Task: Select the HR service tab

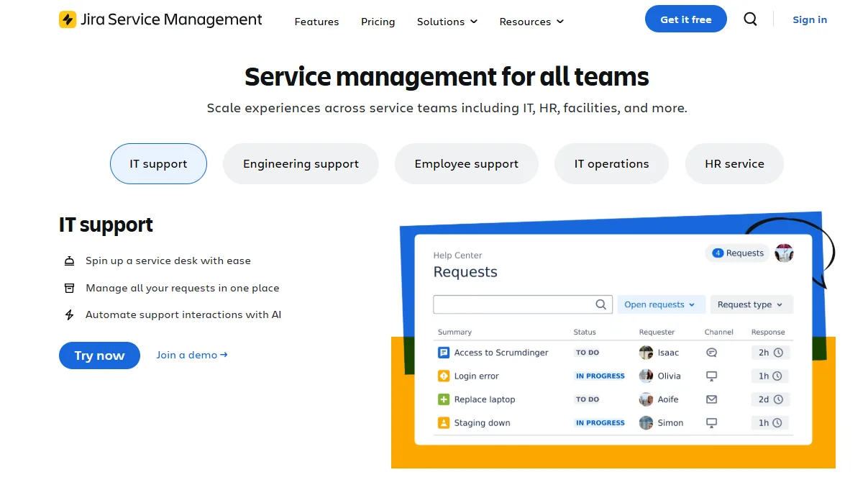Action: pyautogui.click(x=734, y=163)
